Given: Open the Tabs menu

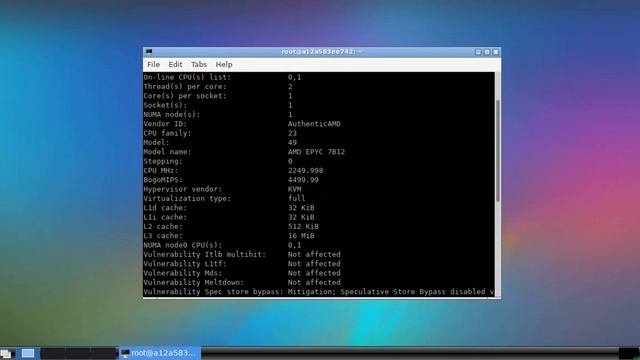Looking at the screenshot, I should [x=199, y=64].
